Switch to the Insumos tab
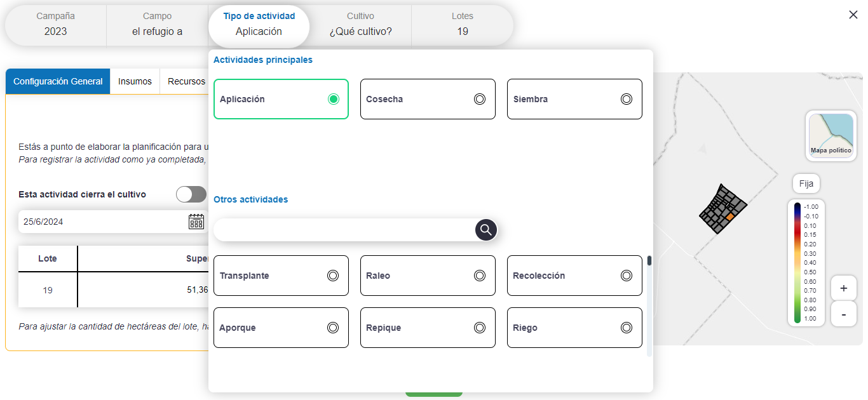The height and width of the screenshot is (400, 868). 135,81
